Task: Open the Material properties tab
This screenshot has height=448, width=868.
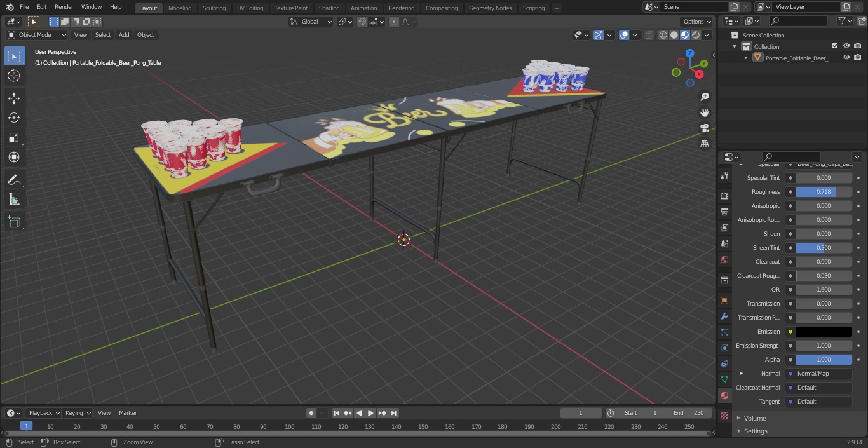Action: (724, 395)
